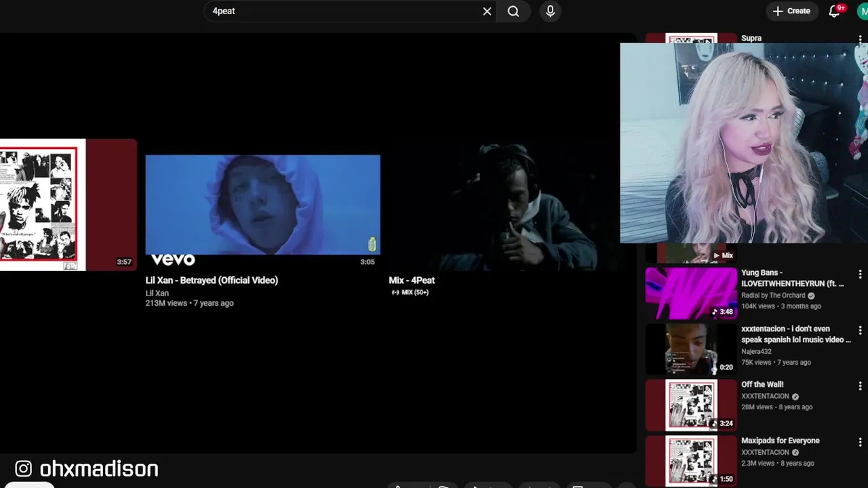868x488 pixels.
Task: Click 75K views • 7 years ago text
Action: click(x=776, y=363)
